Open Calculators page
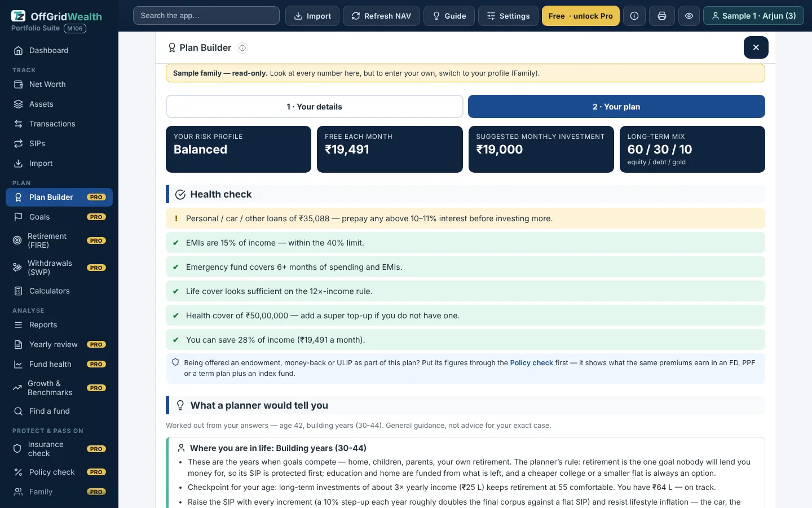Screen dimensions: 812x508 coord(59,291)
